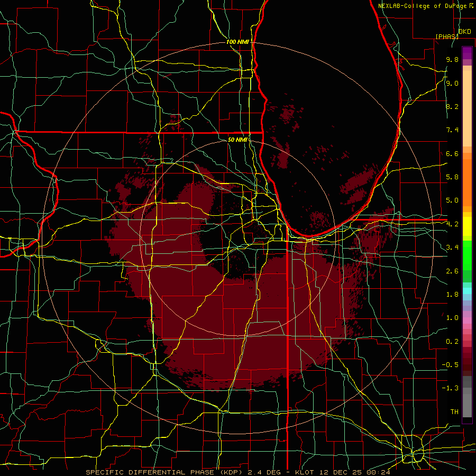Image resolution: width=476 pixels, height=476 pixels.
Task: Click the 9.0 value on color scale
Action: 452,83
